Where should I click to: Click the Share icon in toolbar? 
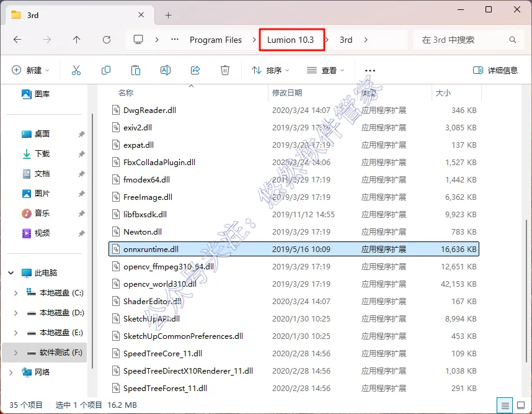point(195,70)
